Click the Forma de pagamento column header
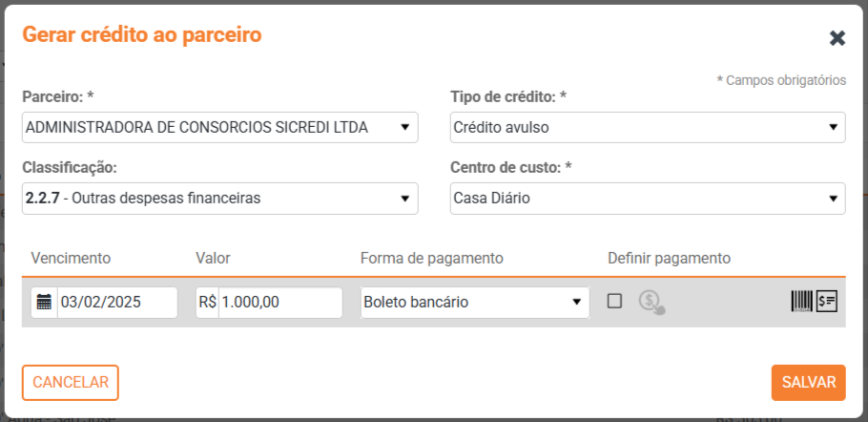The width and height of the screenshot is (868, 422). 431,258
